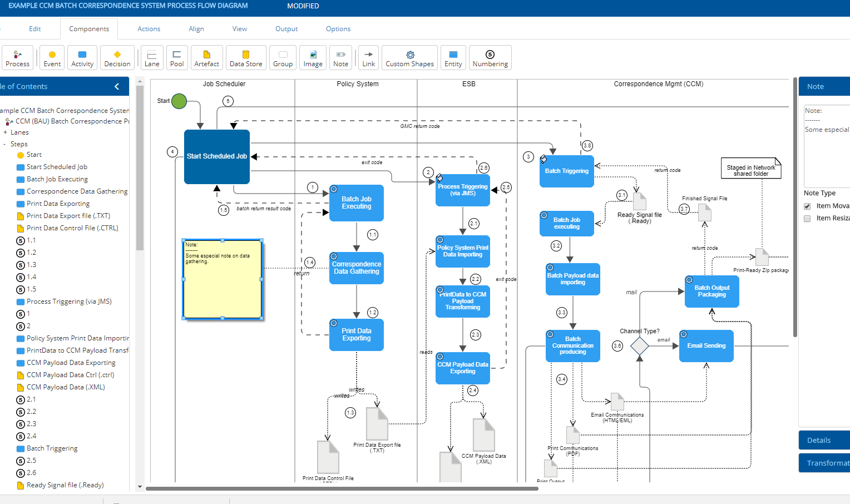
Task: Open the Details panel button
Action: click(x=824, y=440)
